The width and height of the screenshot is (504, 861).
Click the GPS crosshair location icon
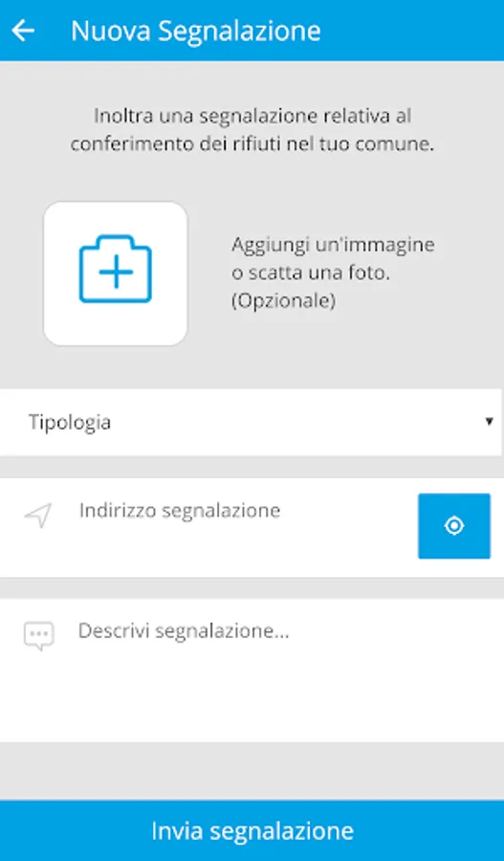pyautogui.click(x=454, y=526)
